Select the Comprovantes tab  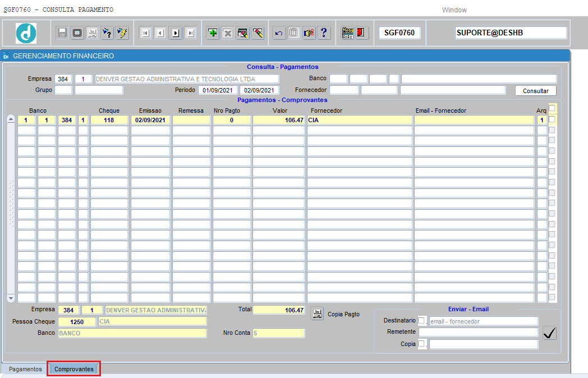pyautogui.click(x=74, y=369)
